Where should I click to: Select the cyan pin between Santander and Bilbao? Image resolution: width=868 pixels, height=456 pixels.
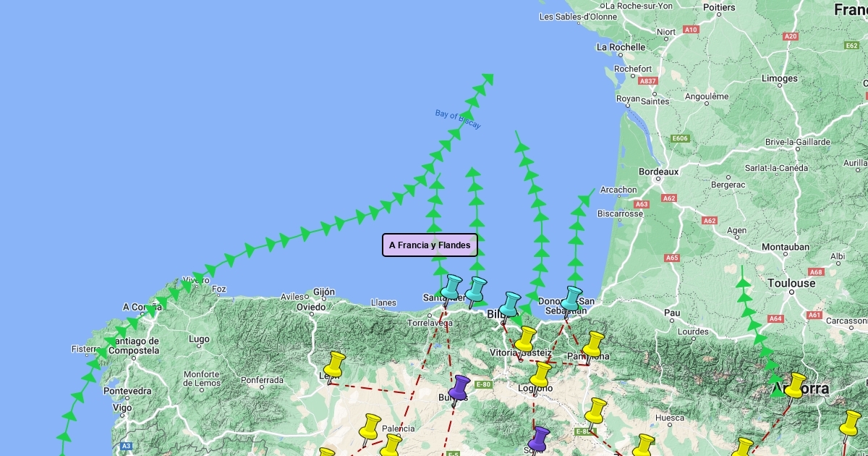click(475, 292)
